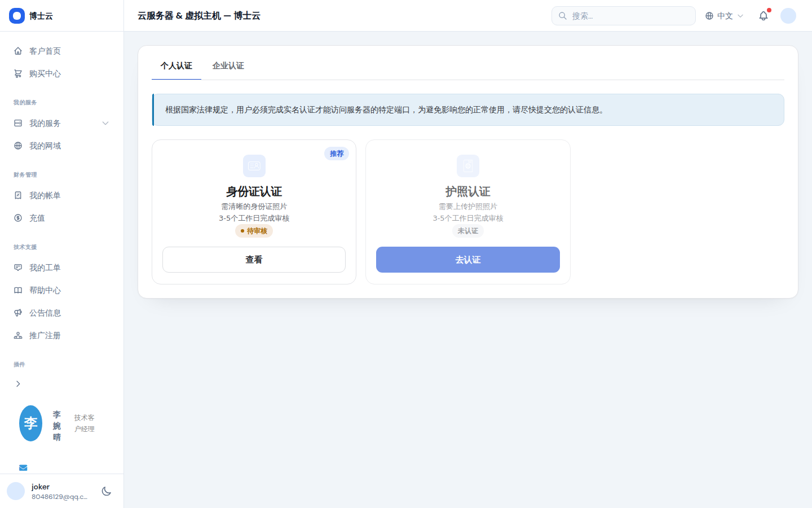
Task: Click the 我的工单 ticket icon
Action: [18, 268]
